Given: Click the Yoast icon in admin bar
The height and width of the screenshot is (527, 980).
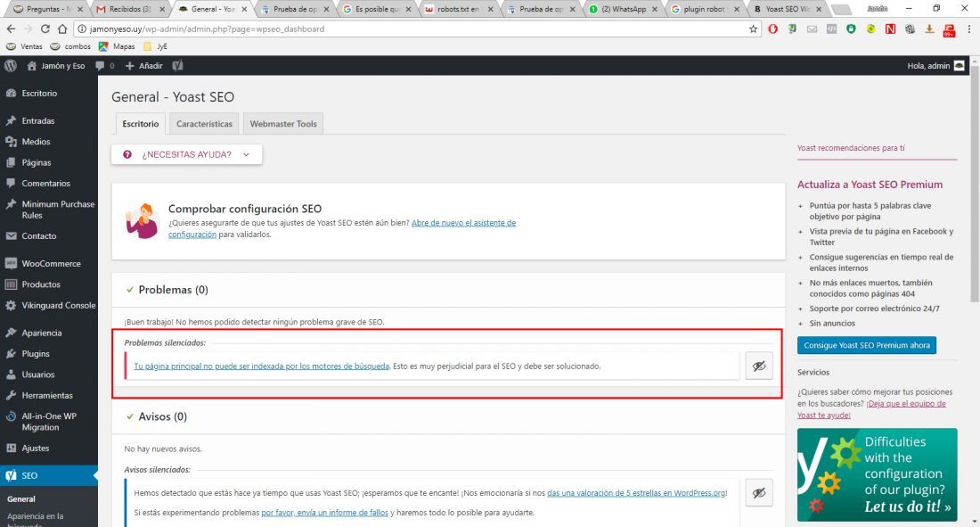Looking at the screenshot, I should click(x=177, y=66).
